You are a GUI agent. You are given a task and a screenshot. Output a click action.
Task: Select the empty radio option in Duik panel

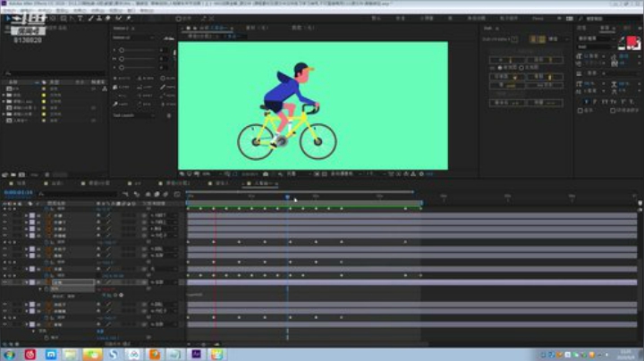[521, 68]
